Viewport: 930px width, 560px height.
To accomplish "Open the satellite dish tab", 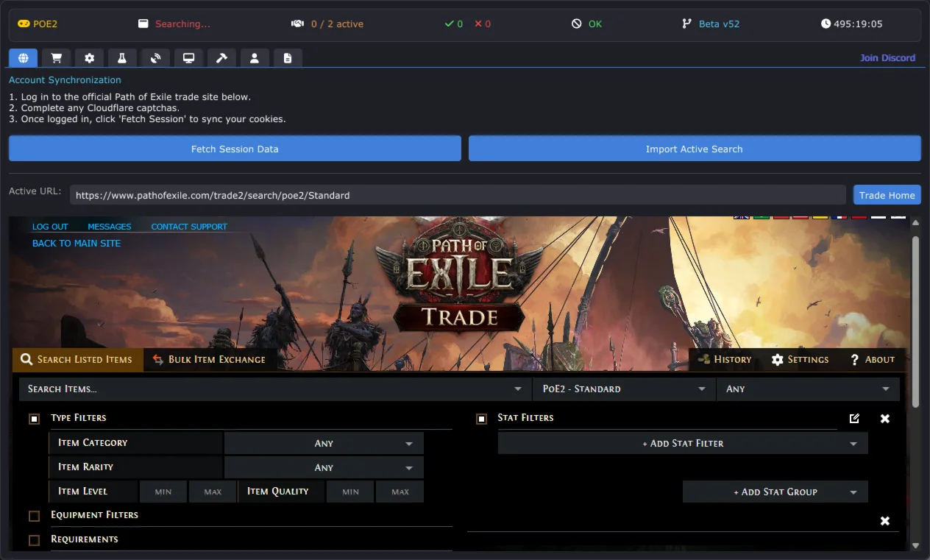I will pos(155,58).
